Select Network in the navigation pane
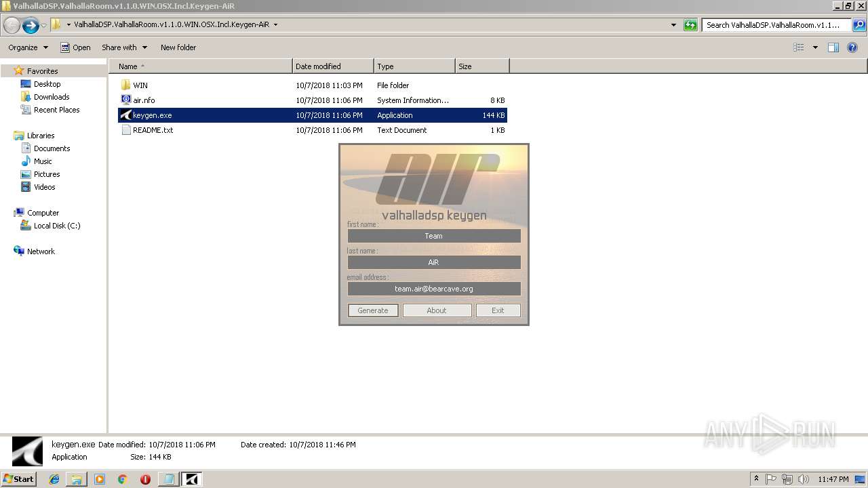 point(41,251)
